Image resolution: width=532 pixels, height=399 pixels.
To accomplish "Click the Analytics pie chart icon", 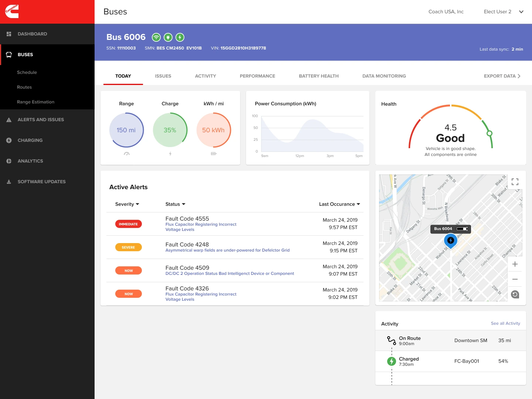I will coord(9,161).
